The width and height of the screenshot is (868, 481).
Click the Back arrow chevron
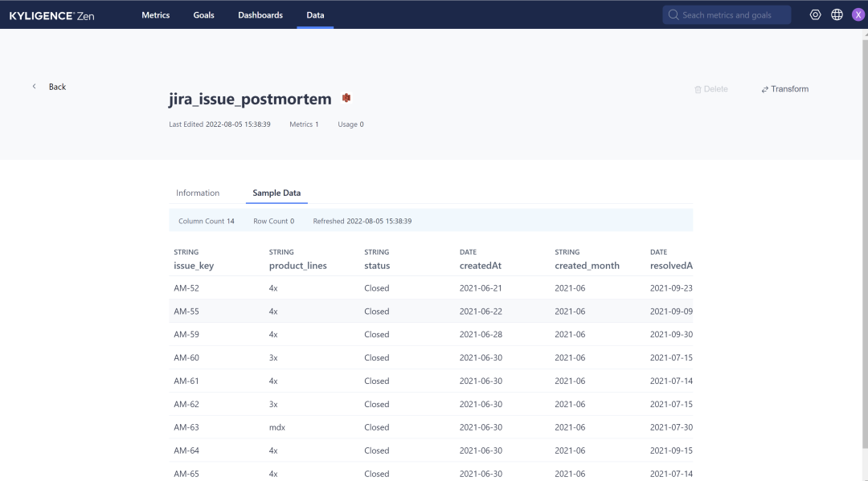click(35, 86)
